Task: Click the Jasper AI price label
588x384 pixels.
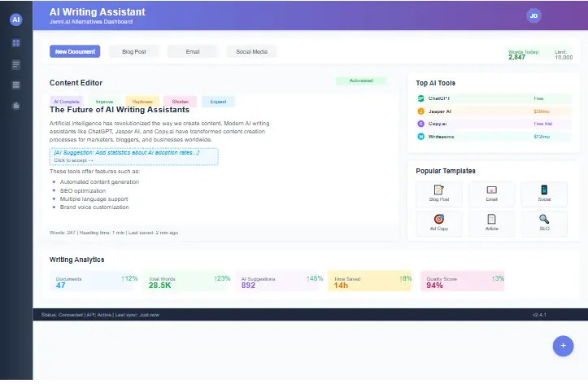Action: tap(542, 111)
